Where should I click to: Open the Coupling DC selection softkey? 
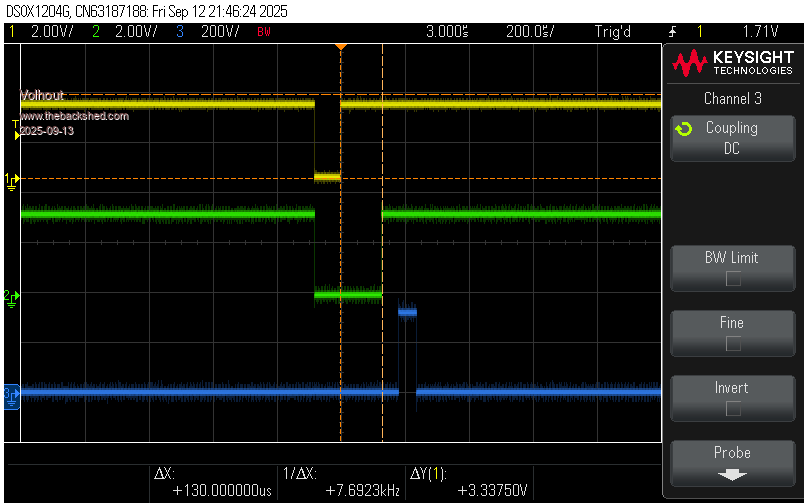pyautogui.click(x=732, y=138)
